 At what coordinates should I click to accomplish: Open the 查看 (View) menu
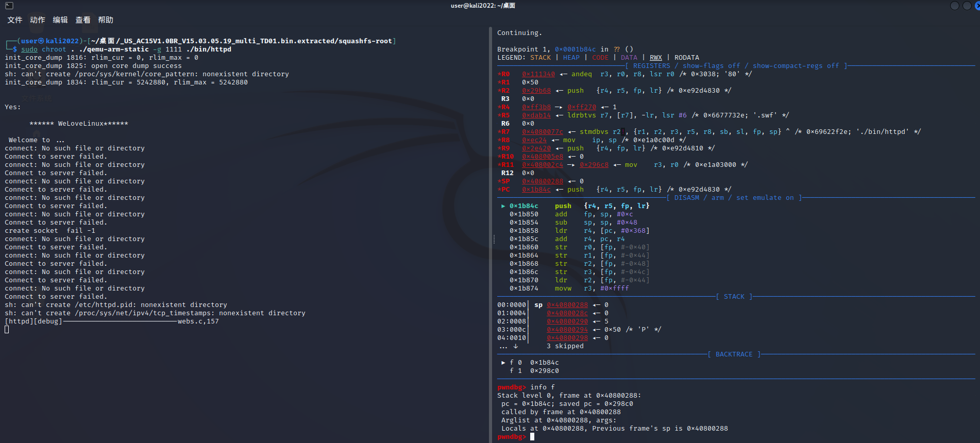82,20
